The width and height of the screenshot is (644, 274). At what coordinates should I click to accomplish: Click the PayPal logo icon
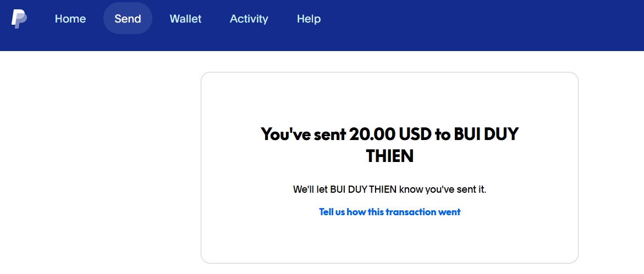[x=19, y=19]
